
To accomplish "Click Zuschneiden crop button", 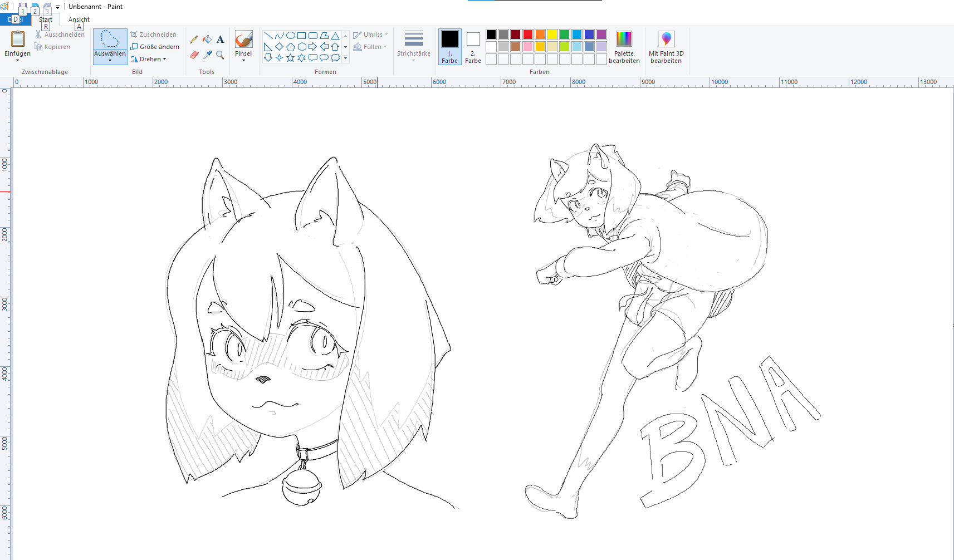I will (154, 35).
